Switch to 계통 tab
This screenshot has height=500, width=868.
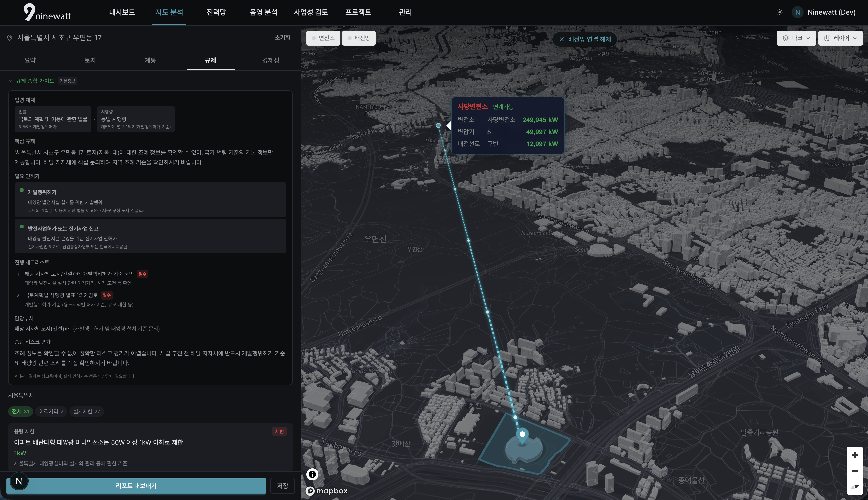pos(150,61)
